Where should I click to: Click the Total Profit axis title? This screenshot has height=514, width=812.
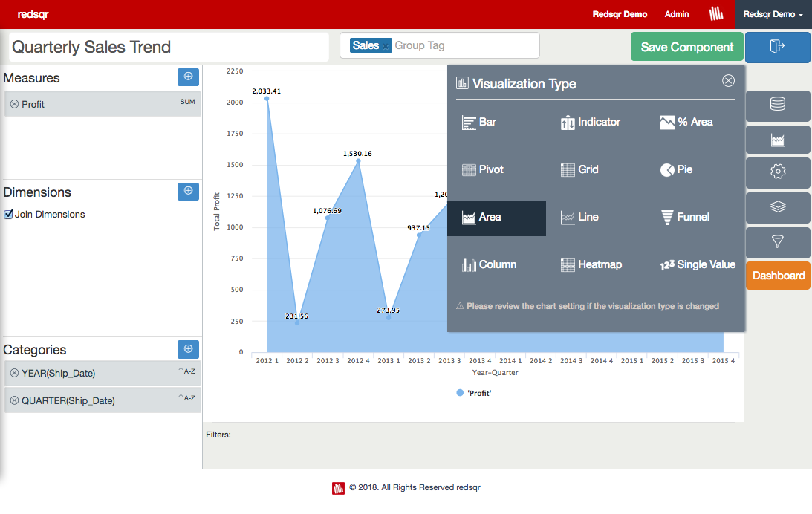tap(216, 211)
